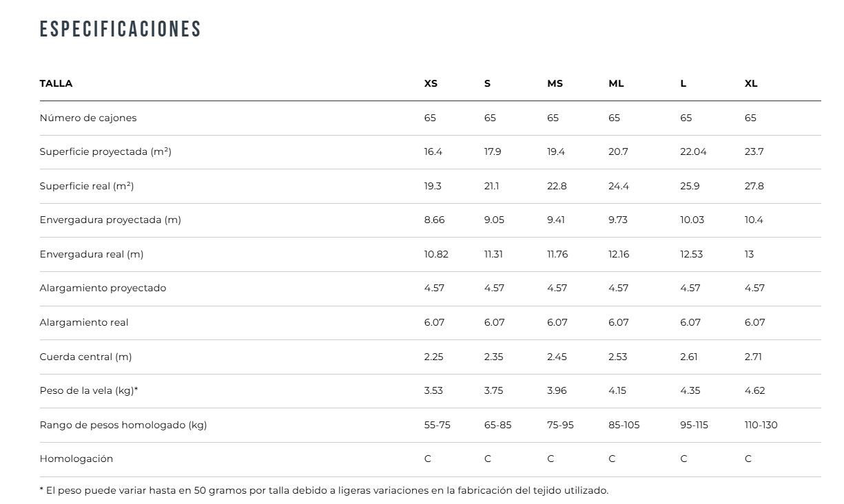This screenshot has width=844, height=504.
Task: Click the TALLA column header
Action: coord(56,83)
